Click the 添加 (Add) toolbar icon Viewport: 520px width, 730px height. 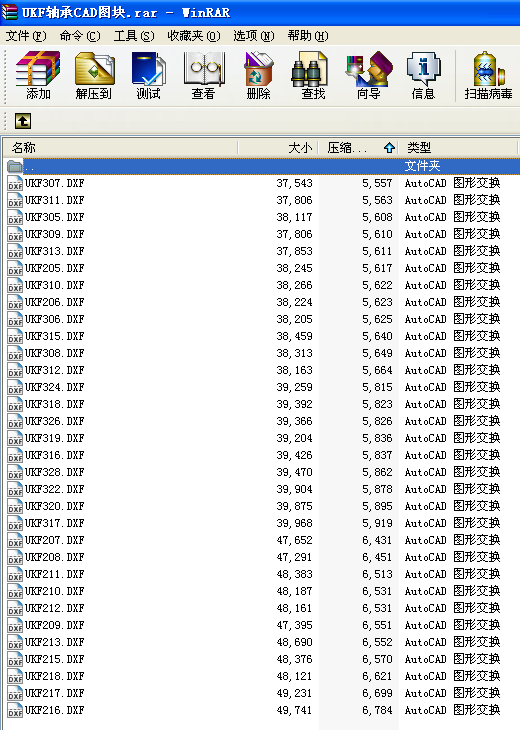tap(38, 75)
